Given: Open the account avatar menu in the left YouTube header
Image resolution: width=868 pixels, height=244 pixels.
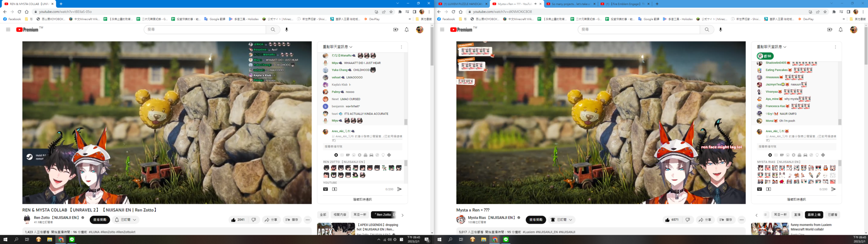Looking at the screenshot, I should point(420,30).
